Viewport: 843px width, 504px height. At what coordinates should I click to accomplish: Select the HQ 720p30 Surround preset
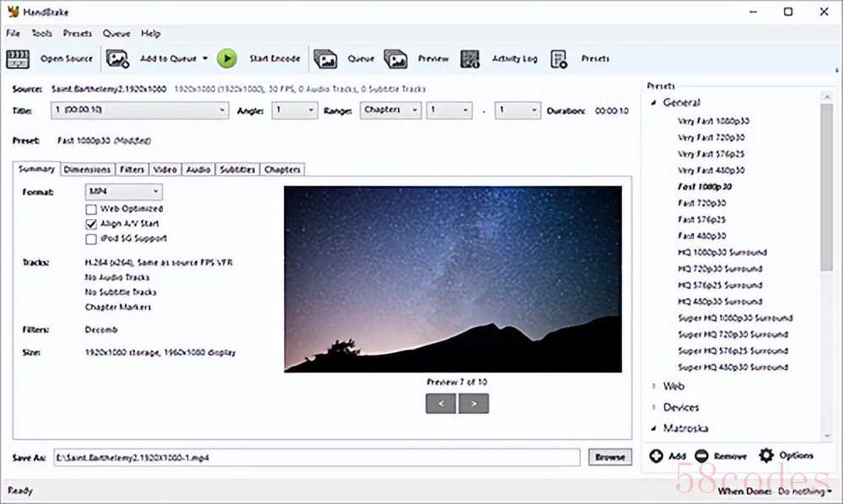coord(721,269)
